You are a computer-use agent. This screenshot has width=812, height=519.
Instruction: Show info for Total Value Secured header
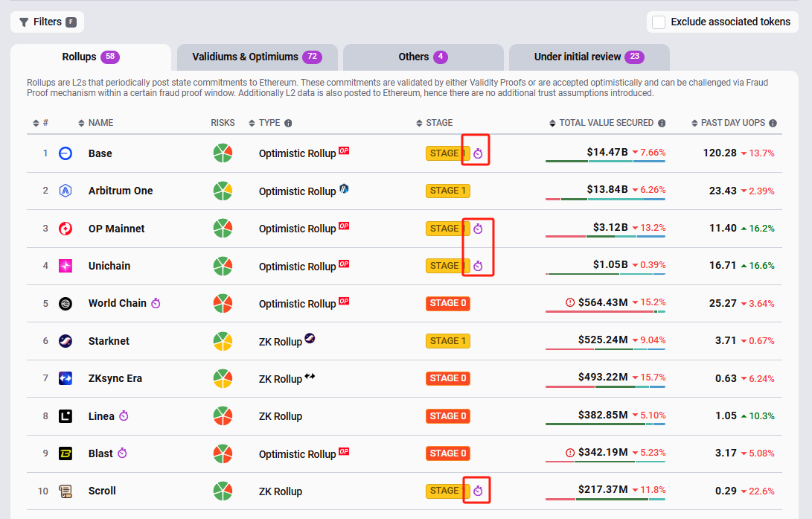coord(662,124)
